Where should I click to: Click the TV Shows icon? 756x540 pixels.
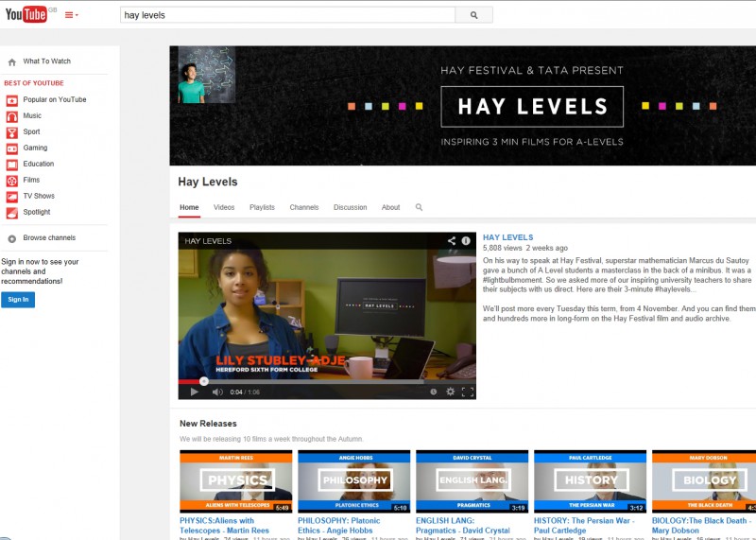click(x=12, y=197)
